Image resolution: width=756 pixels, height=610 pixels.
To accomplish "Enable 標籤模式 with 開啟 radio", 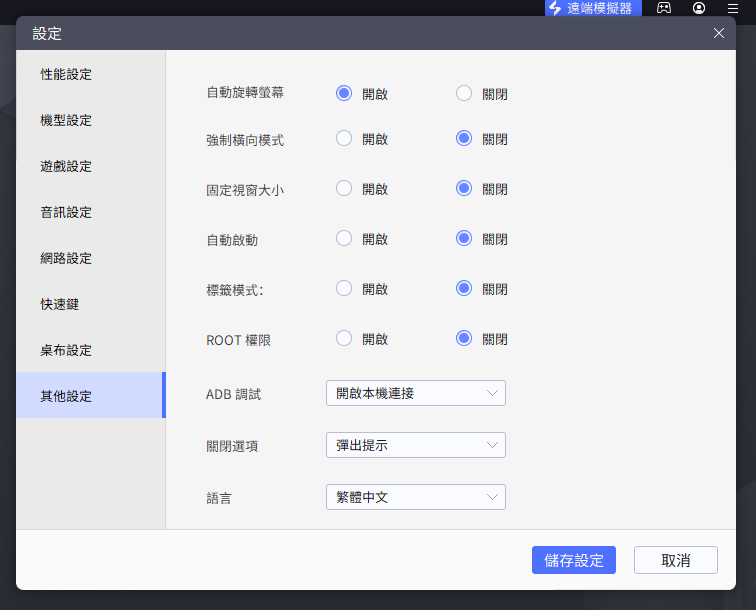I will click(344, 288).
